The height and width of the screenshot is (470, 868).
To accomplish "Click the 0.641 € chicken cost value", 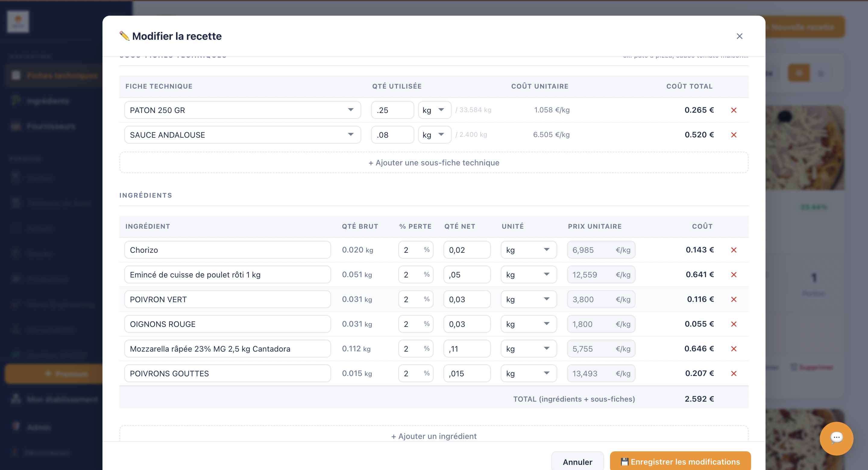I will point(700,274).
